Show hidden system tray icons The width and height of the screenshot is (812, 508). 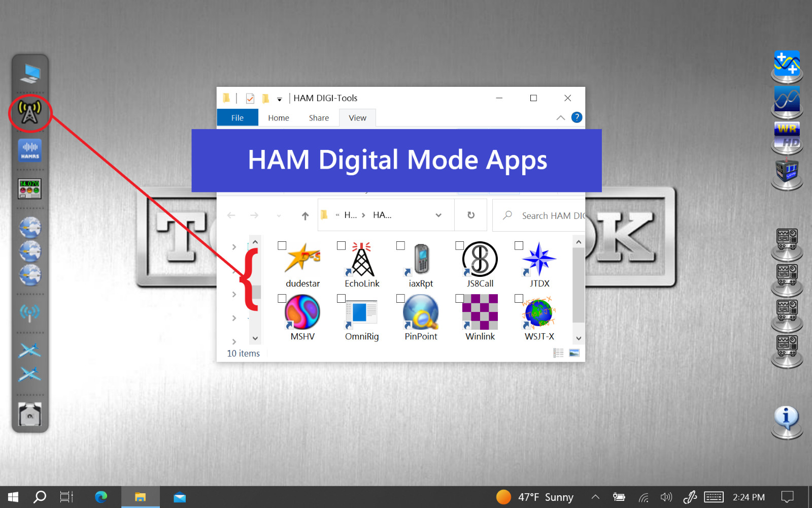tap(595, 497)
